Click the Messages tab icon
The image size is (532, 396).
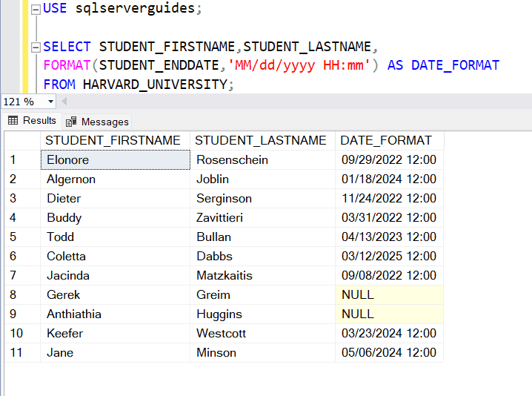(x=71, y=121)
